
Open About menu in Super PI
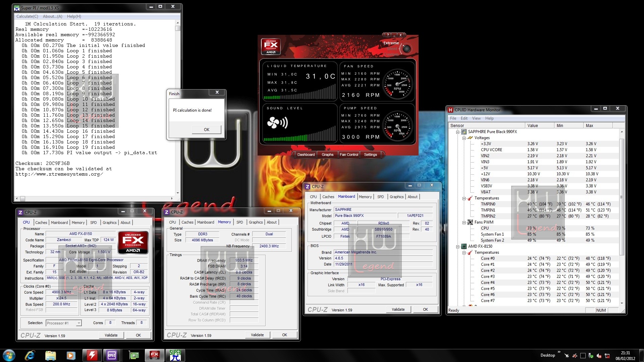pos(53,16)
